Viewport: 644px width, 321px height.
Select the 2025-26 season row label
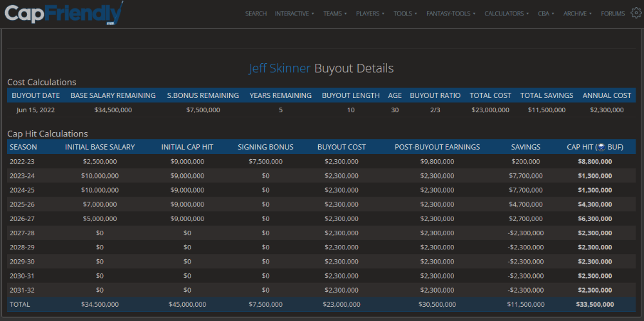pos(22,204)
